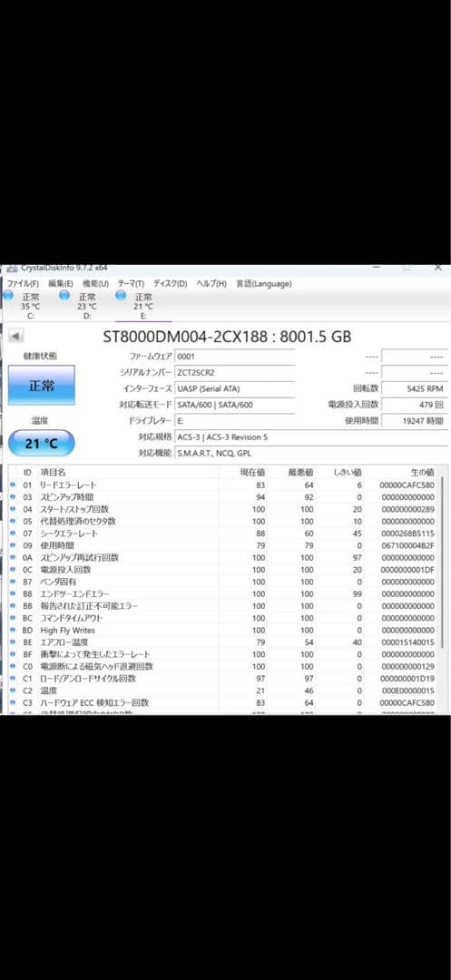The image size is (451, 980).
Task: Click the standard field ACS-3 | ACS-3 Revision 5
Action: tap(311, 436)
